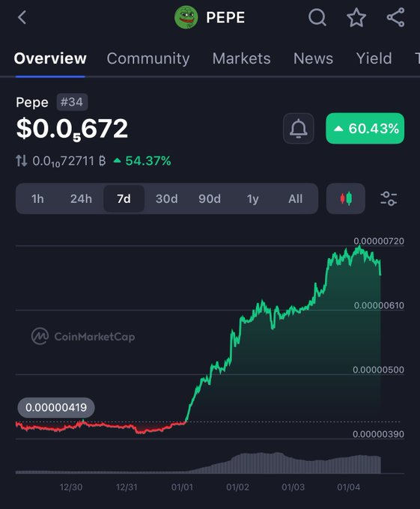Image resolution: width=420 pixels, height=509 pixels.
Task: Share PEPE page via share icon
Action: 395,17
